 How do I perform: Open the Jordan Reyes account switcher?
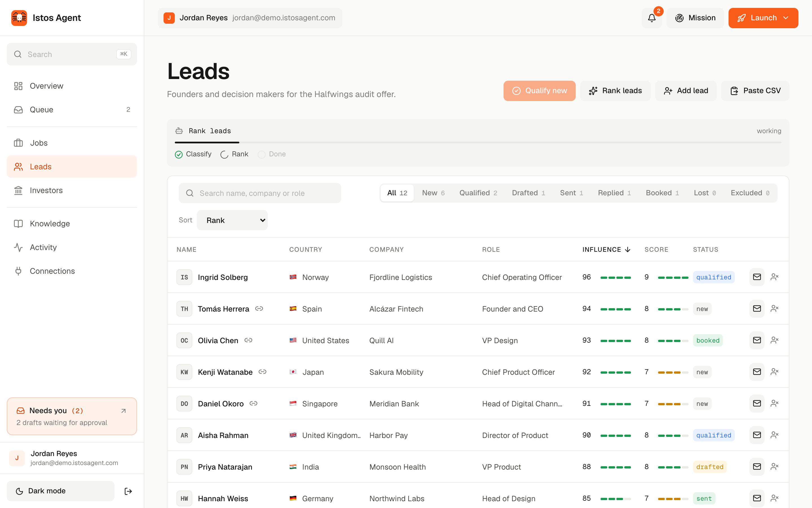tap(250, 18)
